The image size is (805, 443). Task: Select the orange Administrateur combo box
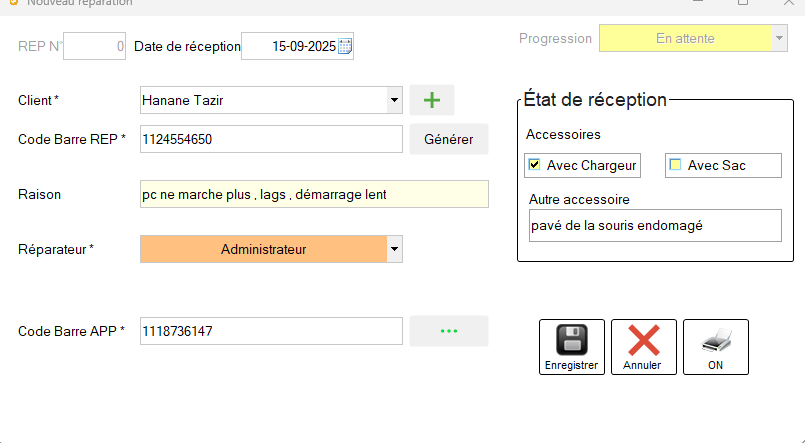(x=263, y=249)
